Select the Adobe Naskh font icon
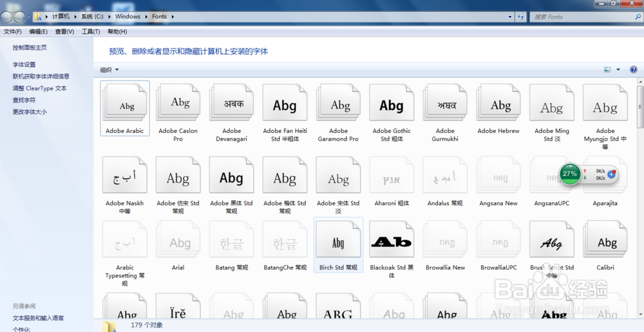This screenshot has width=644, height=332. (125, 175)
